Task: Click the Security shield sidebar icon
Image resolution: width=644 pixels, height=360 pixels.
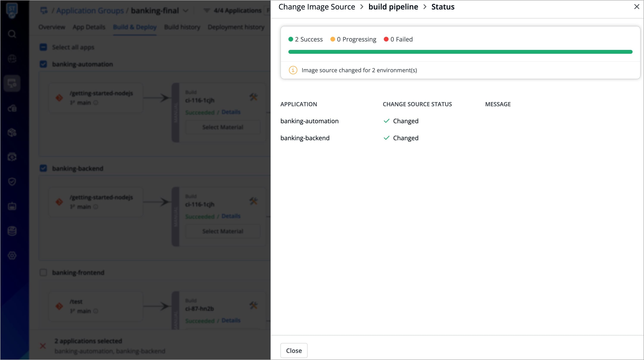Action: [x=12, y=182]
